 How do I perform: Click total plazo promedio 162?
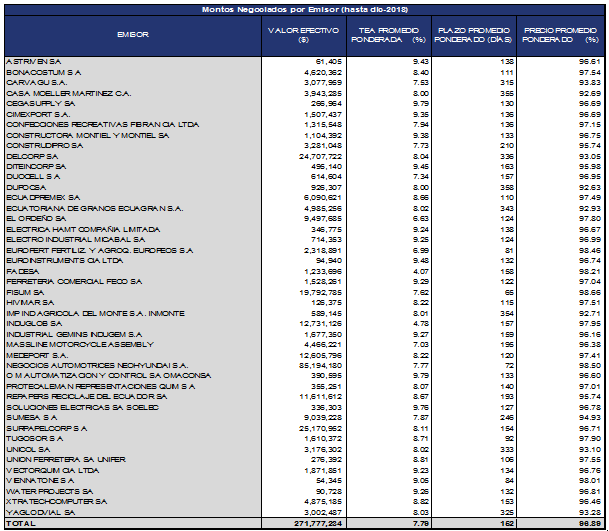point(507,524)
